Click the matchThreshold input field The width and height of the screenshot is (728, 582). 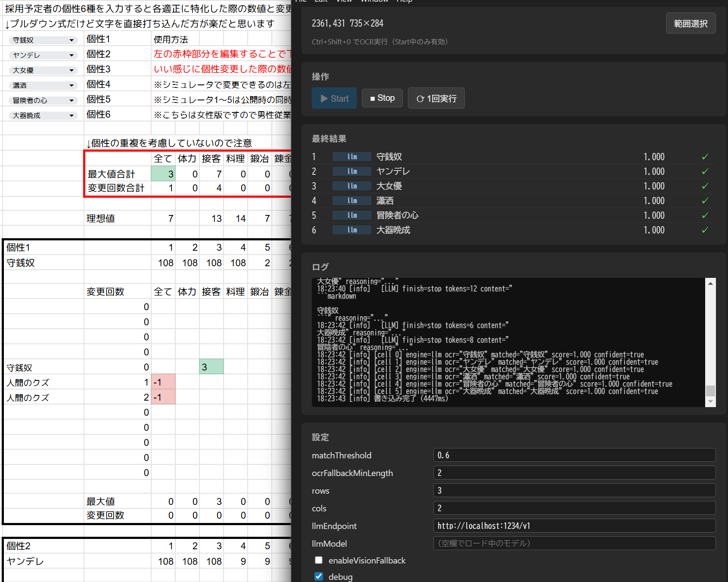[574, 455]
